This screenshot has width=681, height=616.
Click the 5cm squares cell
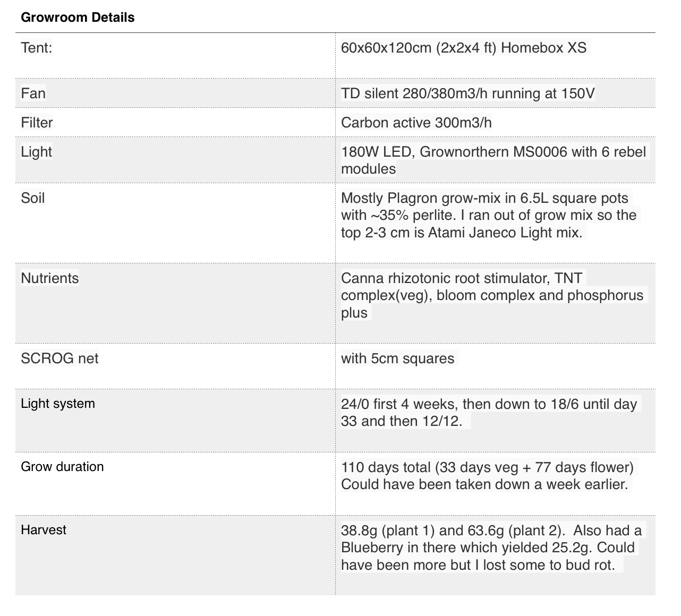pos(397,358)
